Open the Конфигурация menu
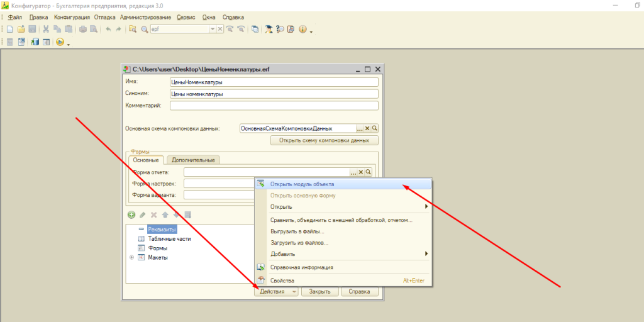 tap(72, 17)
